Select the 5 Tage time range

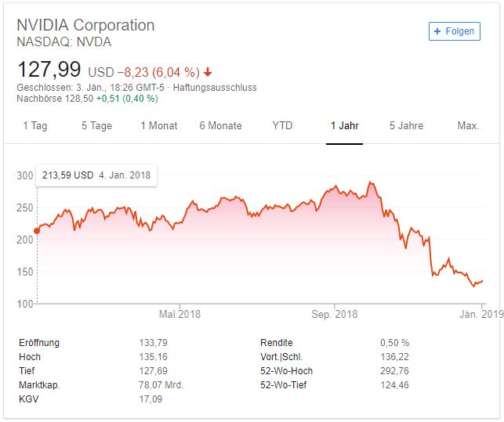tap(96, 126)
